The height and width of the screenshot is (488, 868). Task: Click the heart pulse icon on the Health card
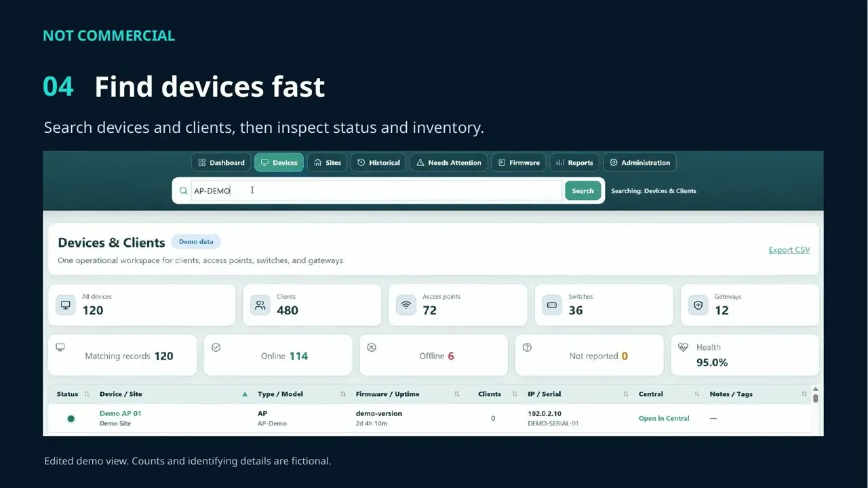point(683,347)
